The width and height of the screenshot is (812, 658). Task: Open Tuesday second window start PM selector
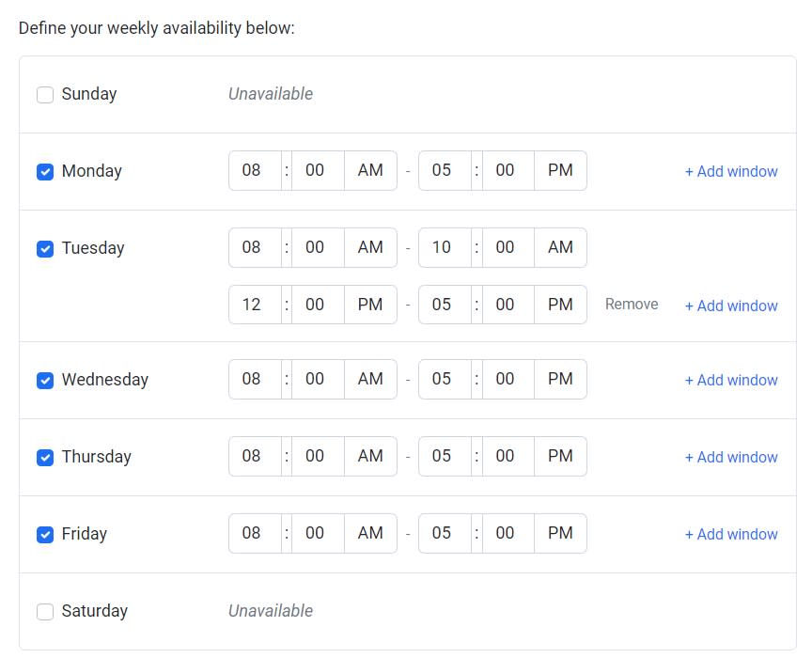pos(370,305)
